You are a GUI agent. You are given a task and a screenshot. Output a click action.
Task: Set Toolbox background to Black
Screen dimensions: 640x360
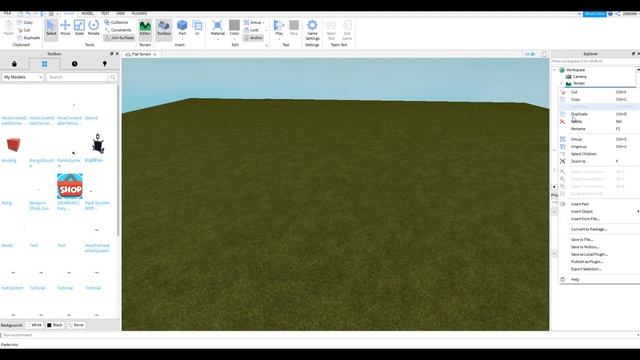(x=55, y=325)
